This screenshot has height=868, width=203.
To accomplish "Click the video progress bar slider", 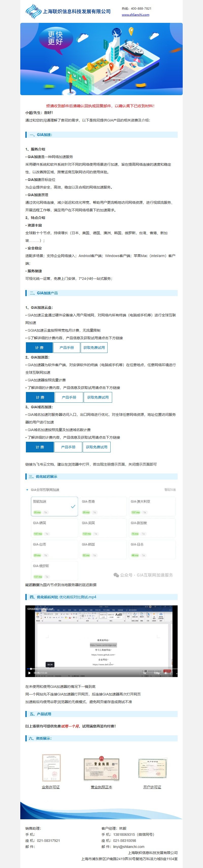I will (x=102, y=669).
